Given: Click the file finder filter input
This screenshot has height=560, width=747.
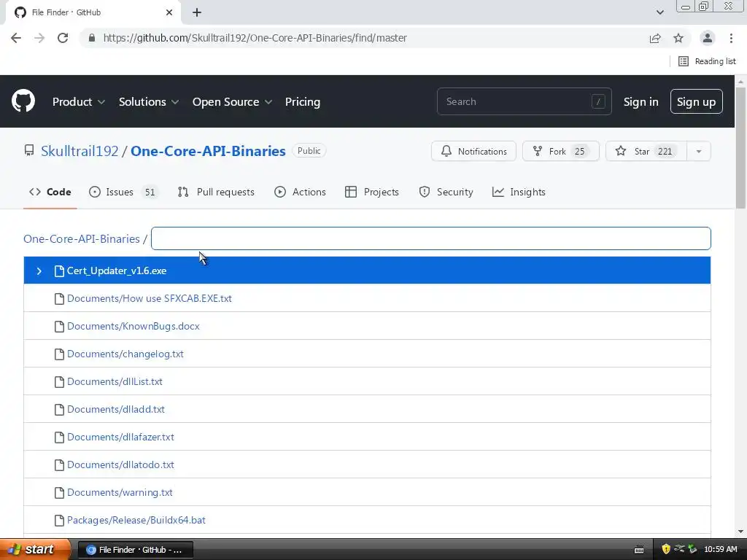Looking at the screenshot, I should point(430,238).
